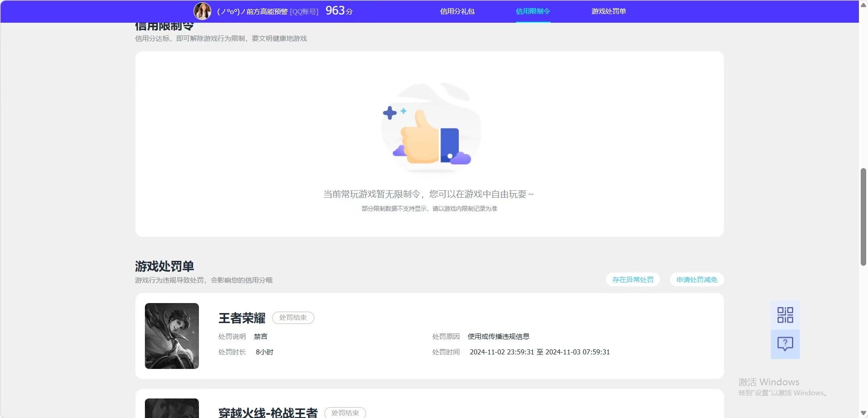Click the 8小时 duration value
The image size is (868, 418).
pos(264,352)
